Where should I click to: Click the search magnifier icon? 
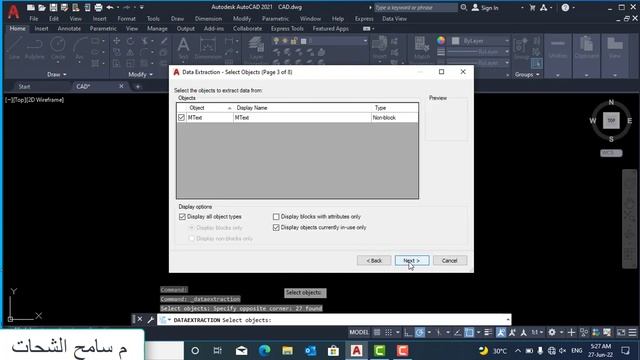(x=464, y=7)
